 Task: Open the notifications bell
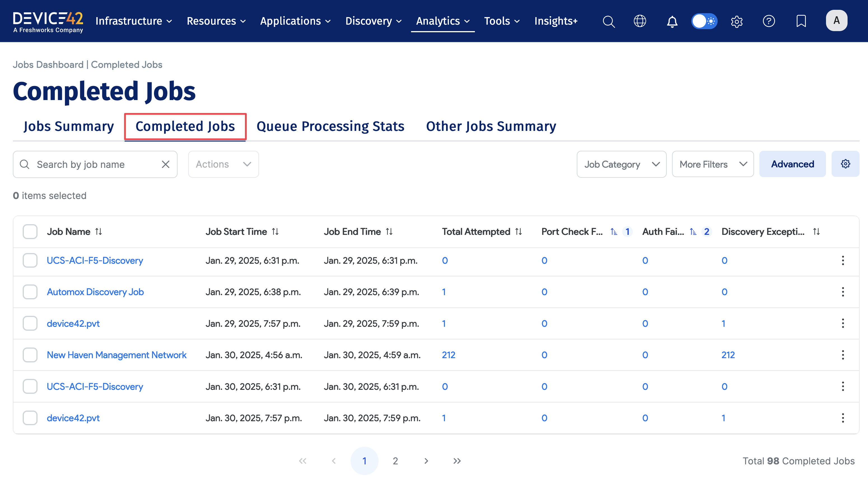click(672, 21)
